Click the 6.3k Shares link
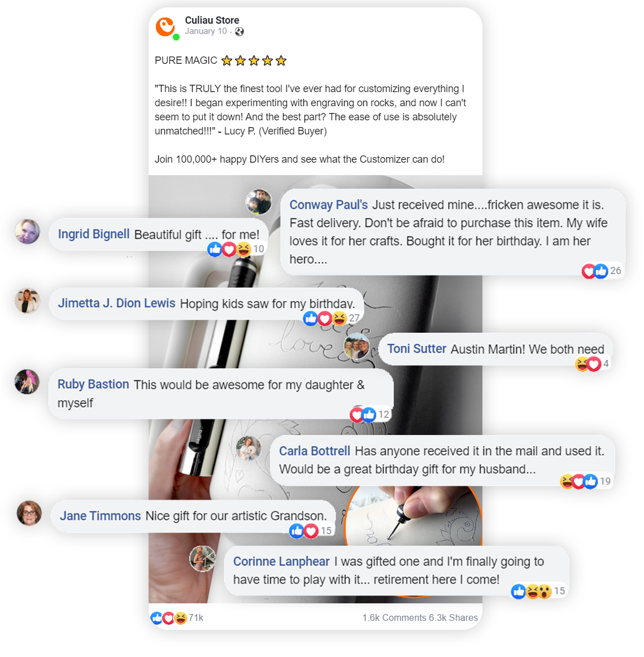 pyautogui.click(x=454, y=617)
